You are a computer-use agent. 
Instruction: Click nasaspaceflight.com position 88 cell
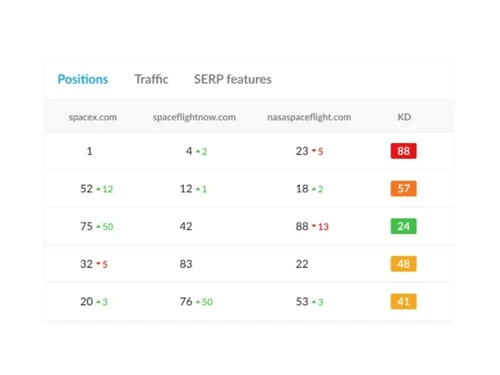coord(302,227)
